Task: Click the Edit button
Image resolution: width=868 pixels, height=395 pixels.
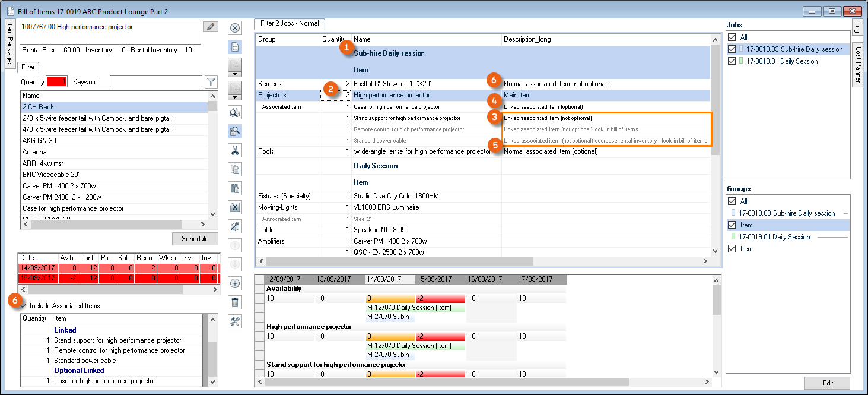Action: (827, 383)
